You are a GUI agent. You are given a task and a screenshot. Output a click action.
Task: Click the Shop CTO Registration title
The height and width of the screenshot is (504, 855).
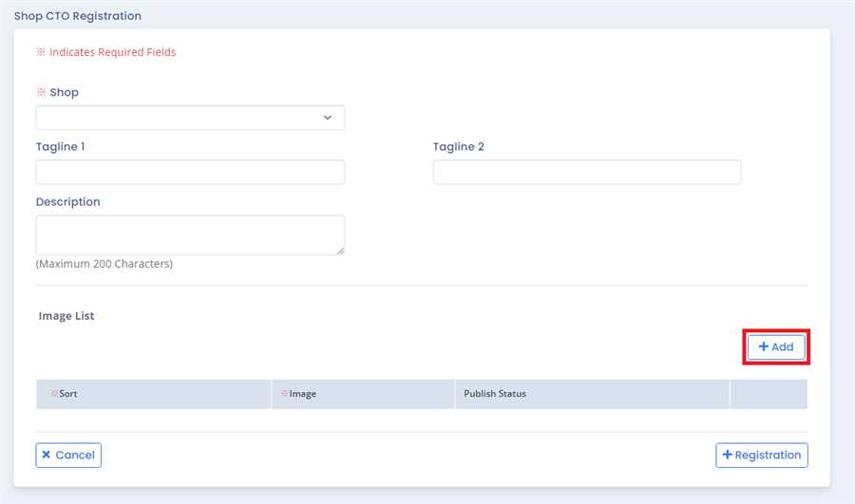77,16
